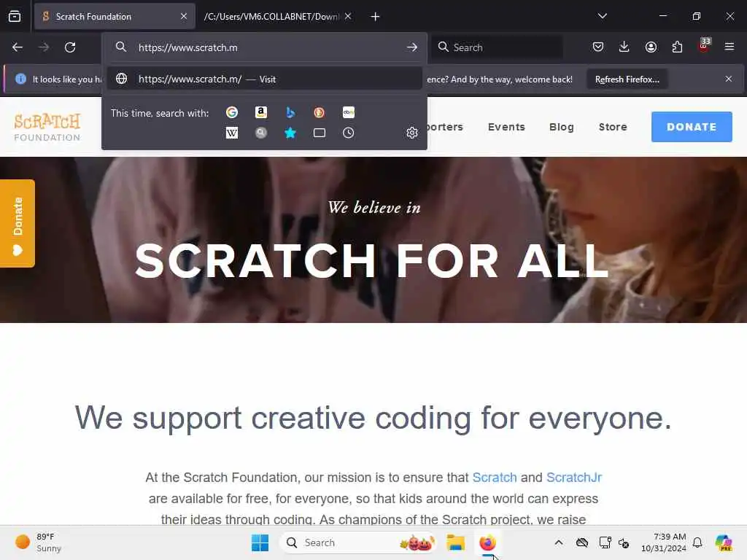Search history via the clock icon

coord(348,133)
